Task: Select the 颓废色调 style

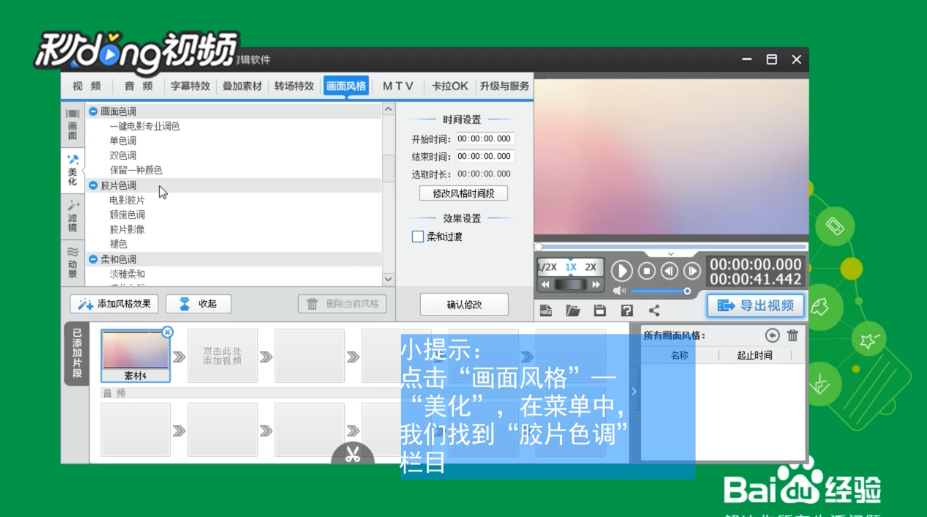Action: point(127,215)
